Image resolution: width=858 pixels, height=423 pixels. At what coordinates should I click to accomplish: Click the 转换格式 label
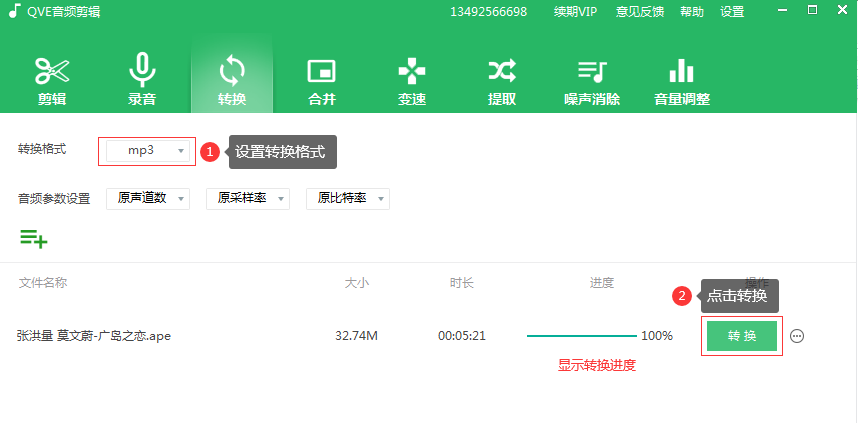point(42,149)
